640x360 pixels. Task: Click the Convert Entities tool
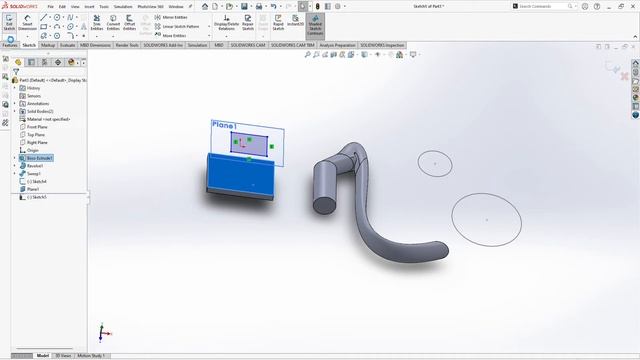point(113,22)
